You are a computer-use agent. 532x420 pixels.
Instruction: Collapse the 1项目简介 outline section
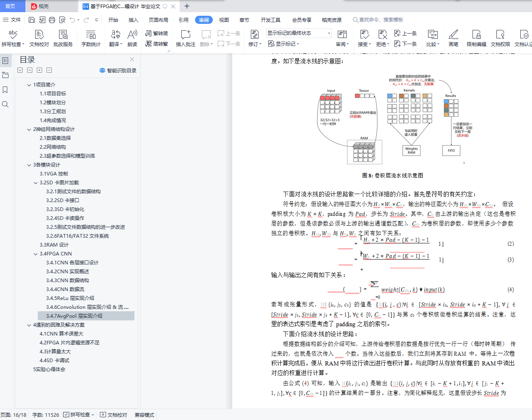pyautogui.click(x=29, y=85)
